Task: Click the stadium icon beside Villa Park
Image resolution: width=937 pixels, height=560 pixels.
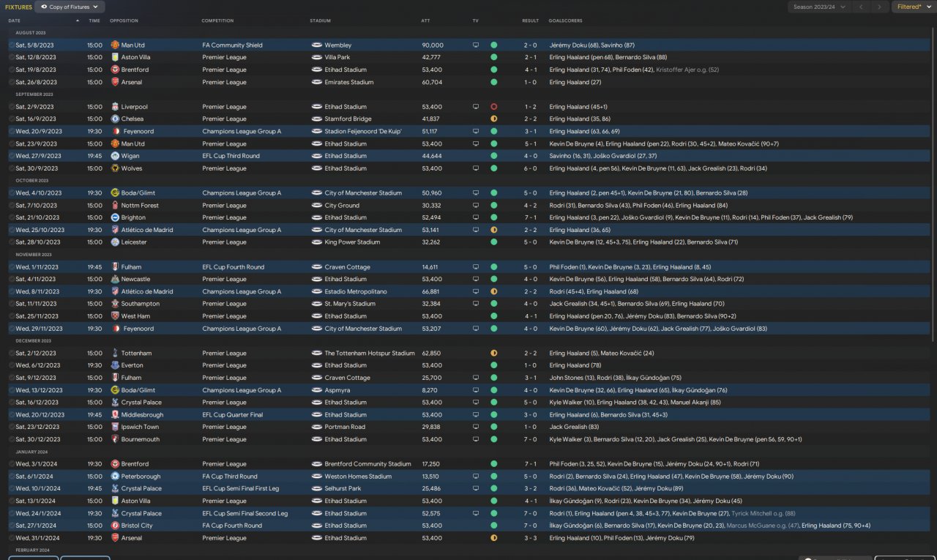Action: click(x=316, y=57)
